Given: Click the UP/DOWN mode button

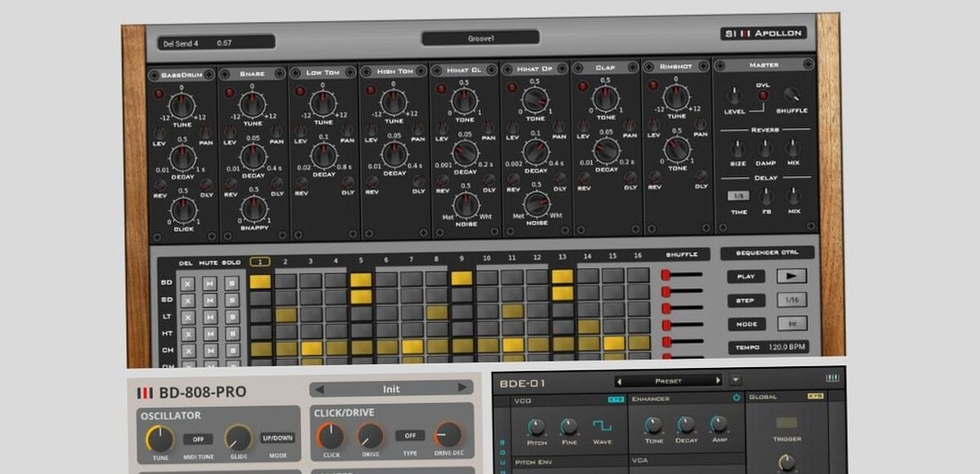Looking at the screenshot, I should tap(276, 439).
